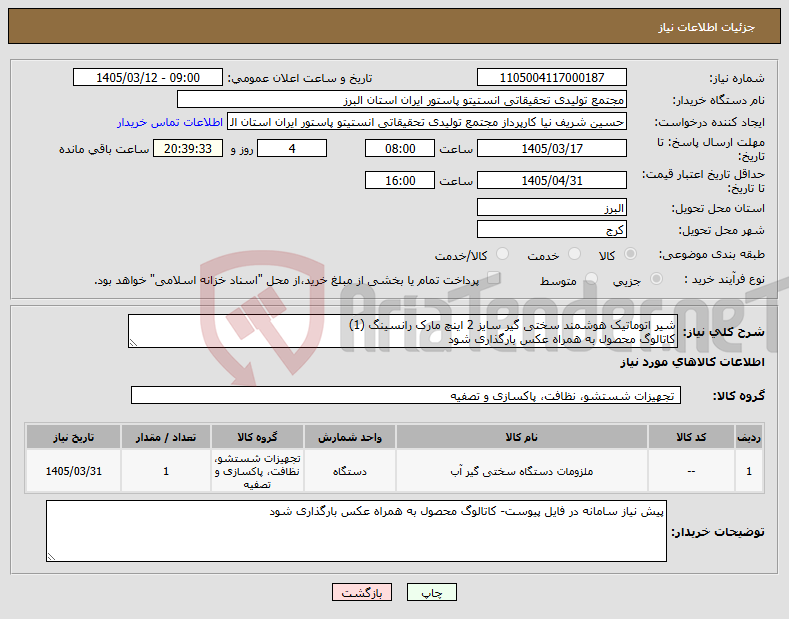
Task: Select the کالا radio button
Action: click(630, 254)
